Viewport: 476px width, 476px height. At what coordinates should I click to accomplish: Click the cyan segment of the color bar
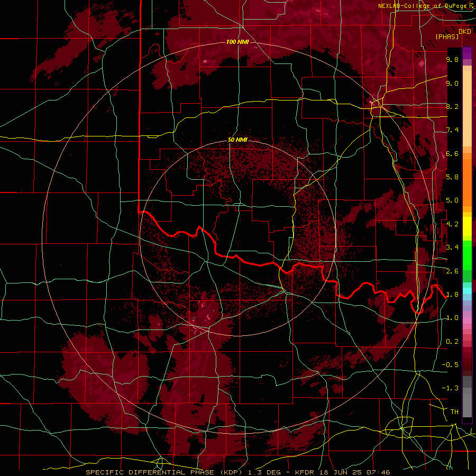[467, 291]
